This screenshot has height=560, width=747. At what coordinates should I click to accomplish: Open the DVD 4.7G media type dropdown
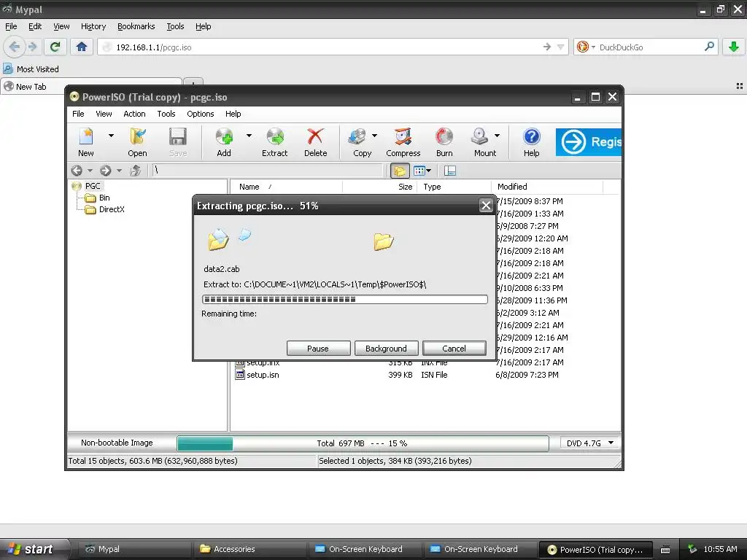(589, 443)
